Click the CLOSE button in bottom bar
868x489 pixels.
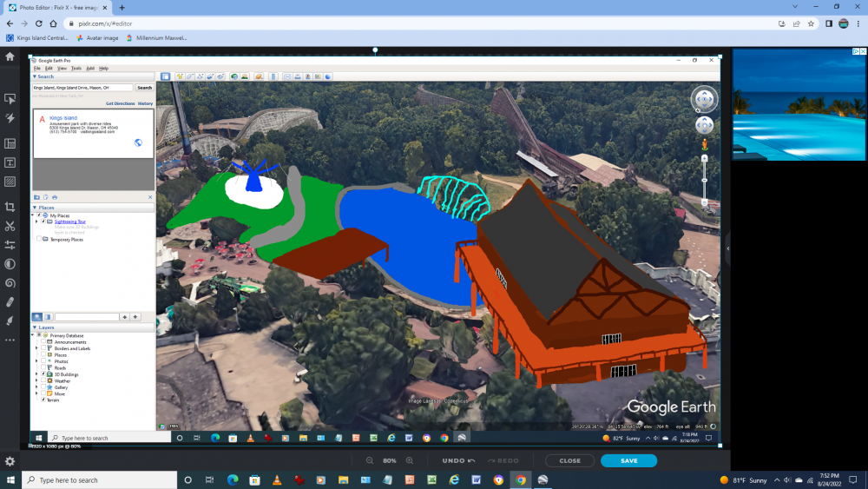pos(569,460)
